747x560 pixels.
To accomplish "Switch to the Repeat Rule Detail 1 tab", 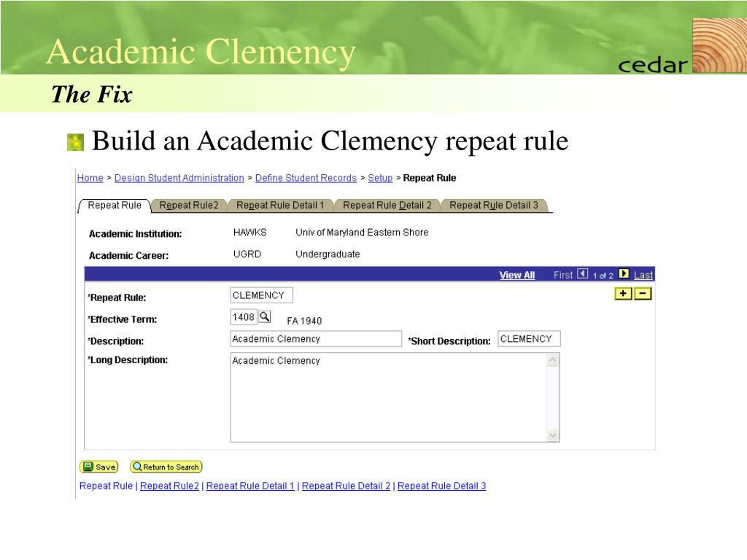I will (280, 205).
